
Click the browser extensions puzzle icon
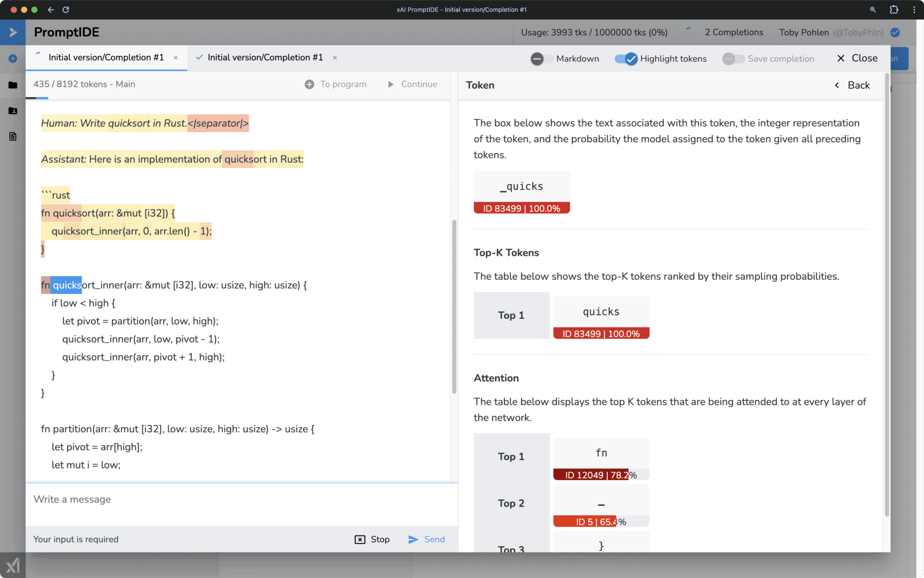click(x=895, y=9)
